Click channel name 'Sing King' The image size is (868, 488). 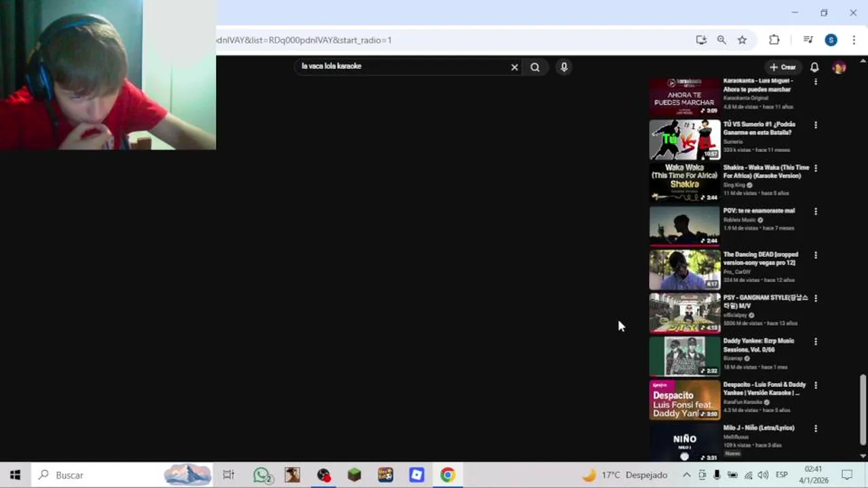tap(734, 185)
